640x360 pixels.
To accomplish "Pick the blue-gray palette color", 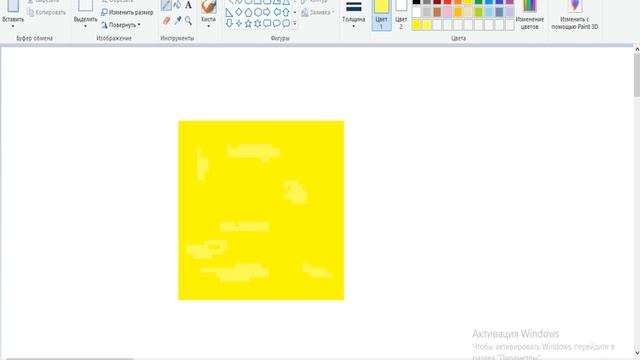I will 499,13.
